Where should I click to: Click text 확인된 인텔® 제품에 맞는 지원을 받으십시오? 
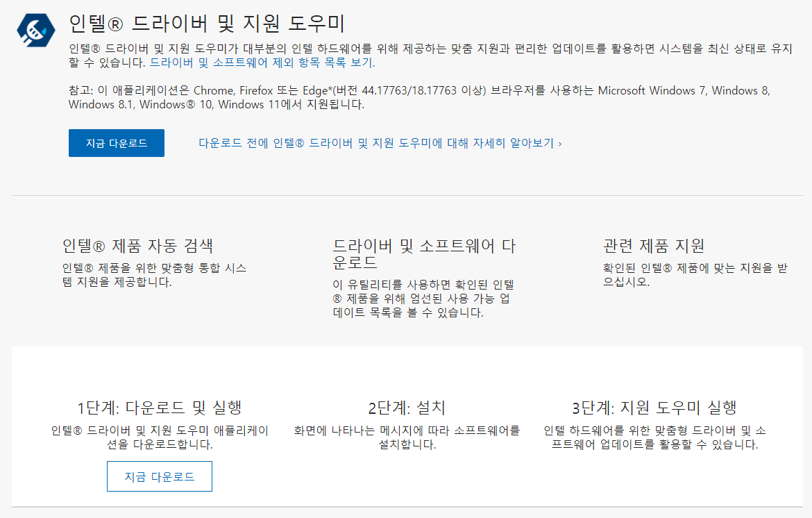pos(695,275)
